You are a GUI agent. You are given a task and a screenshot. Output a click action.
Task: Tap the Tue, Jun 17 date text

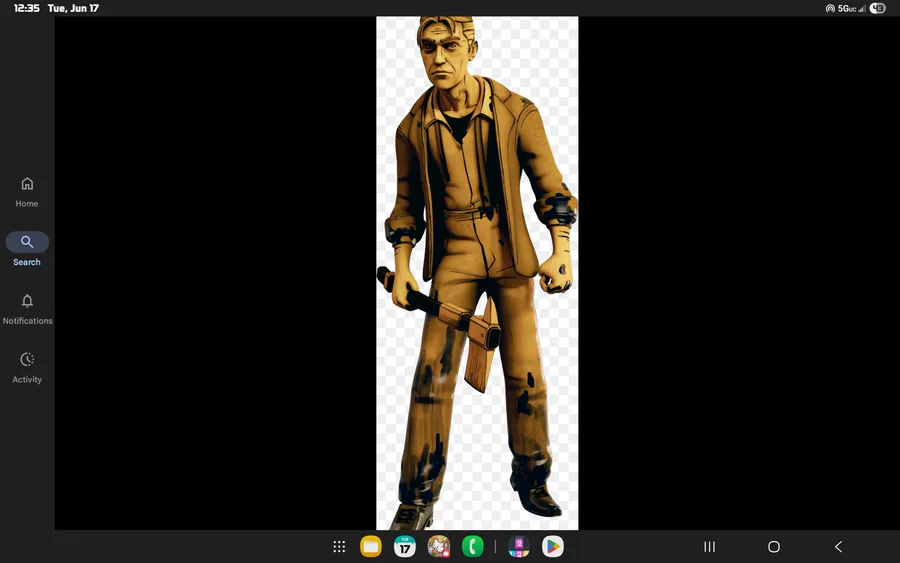[73, 8]
